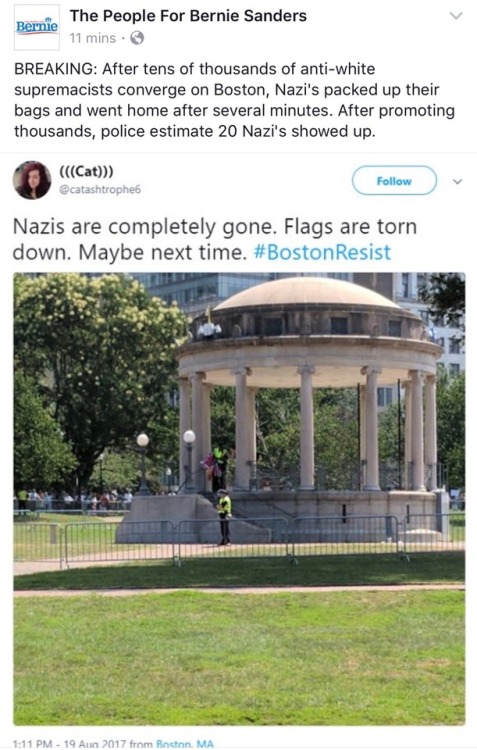Click the 1:11 PM tweet timestamp
477x750 pixels.
click(70, 744)
